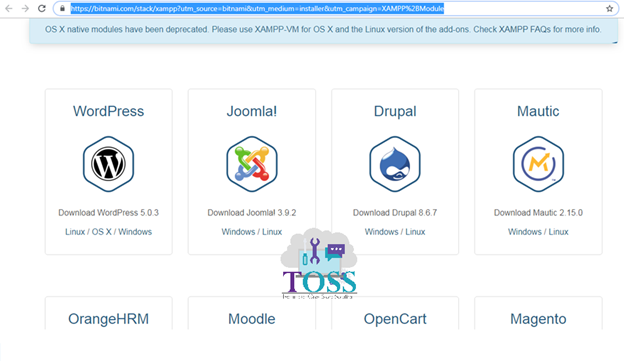624x361 pixels.
Task: Download WordPress for Windows
Action: click(x=135, y=232)
